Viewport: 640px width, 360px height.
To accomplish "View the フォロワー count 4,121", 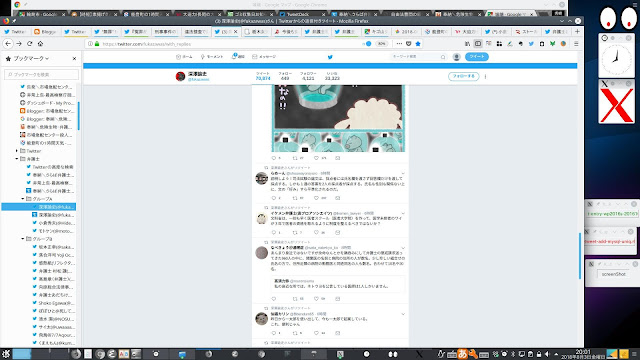I will [308, 76].
